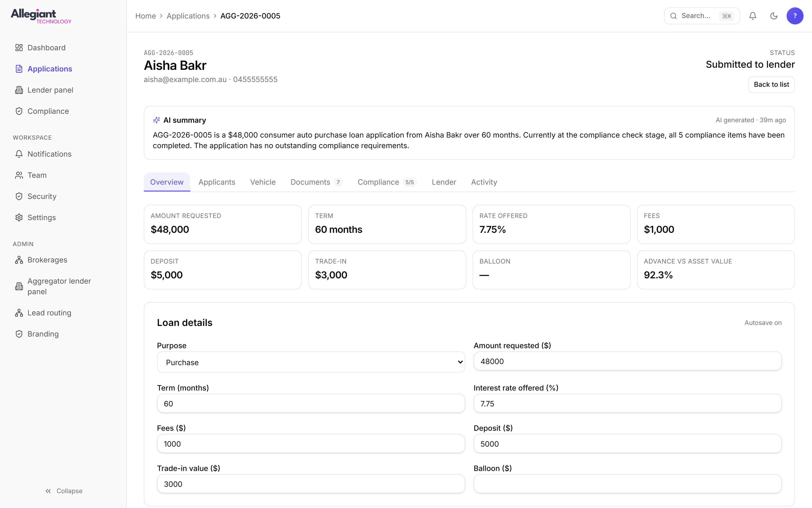The image size is (812, 508).
Task: Click the Security shield icon
Action: click(19, 196)
